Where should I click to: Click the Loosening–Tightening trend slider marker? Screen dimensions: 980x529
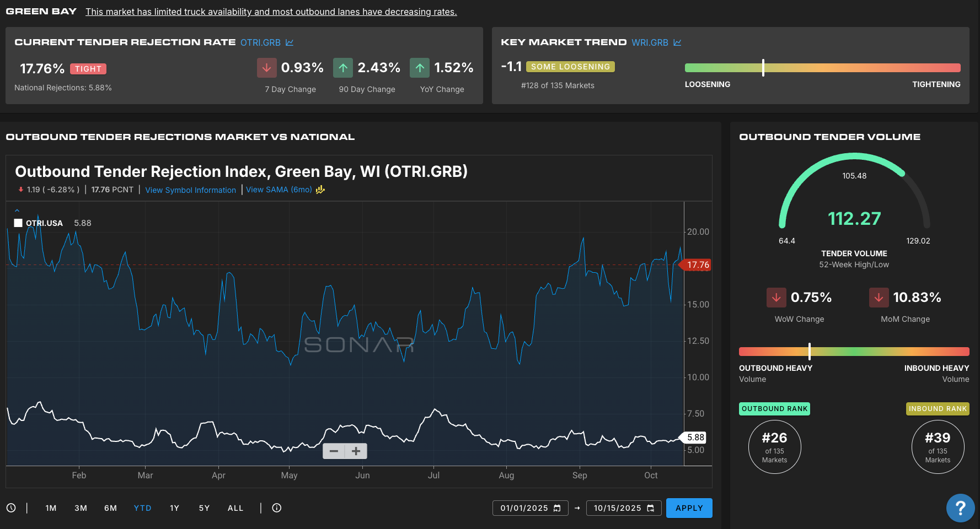(x=763, y=68)
